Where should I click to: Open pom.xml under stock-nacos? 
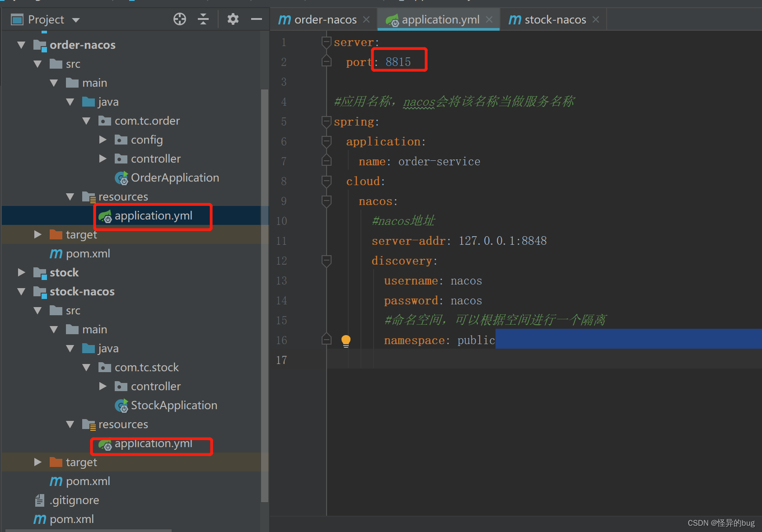(88, 481)
